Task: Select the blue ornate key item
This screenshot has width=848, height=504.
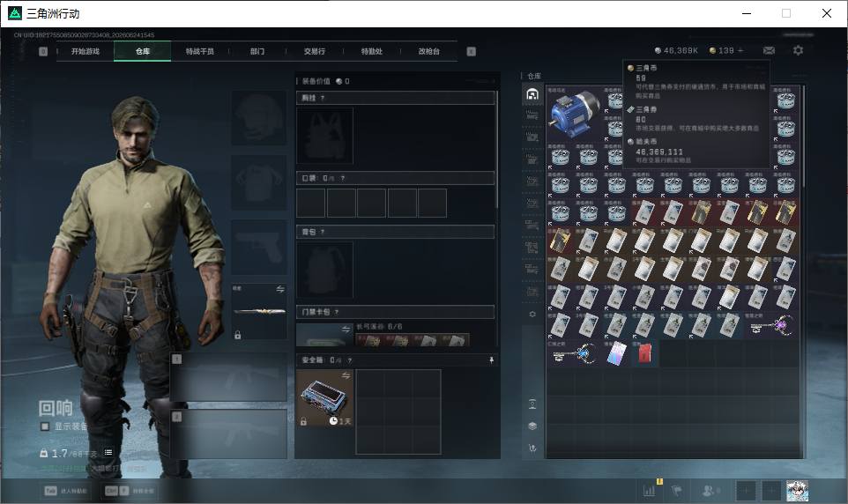Action: click(x=575, y=353)
